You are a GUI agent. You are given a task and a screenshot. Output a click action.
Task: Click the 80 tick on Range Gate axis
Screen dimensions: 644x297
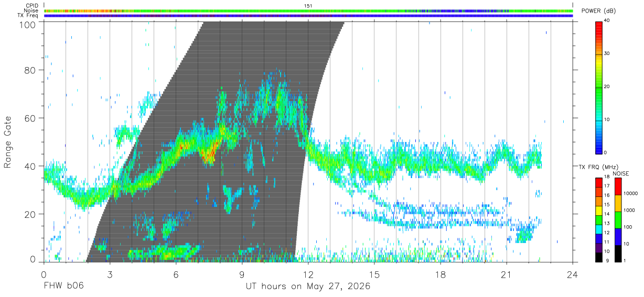[30, 70]
